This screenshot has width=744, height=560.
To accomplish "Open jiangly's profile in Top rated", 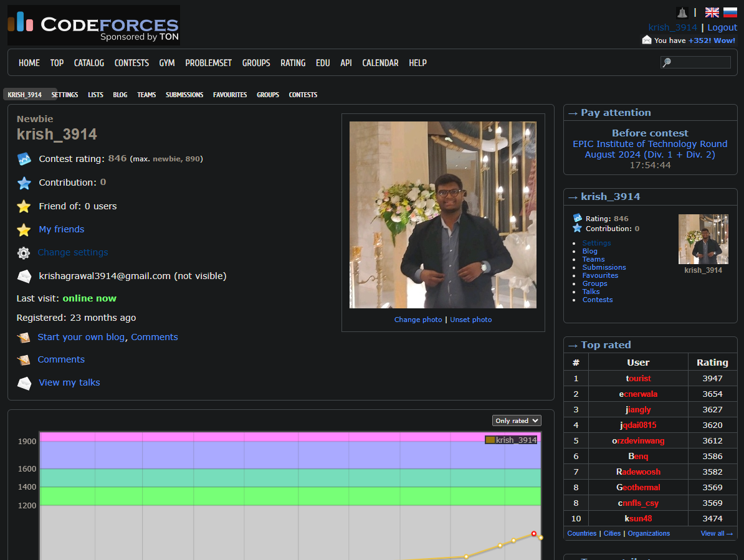I will (x=638, y=410).
